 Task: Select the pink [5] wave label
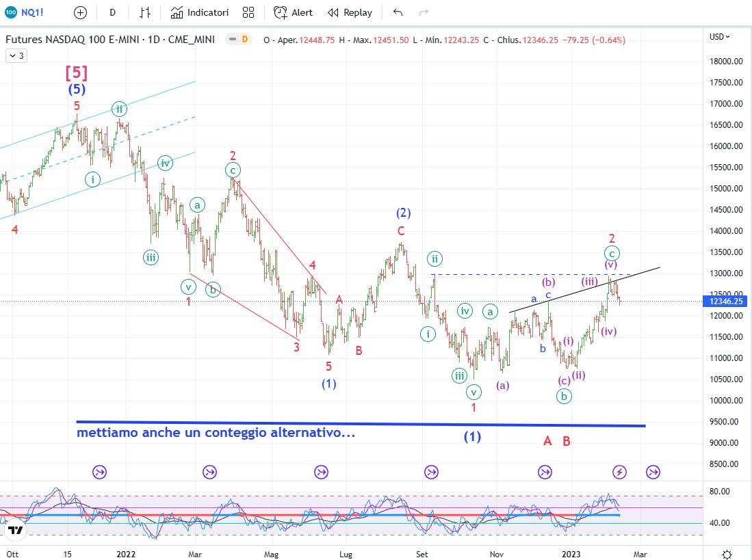click(x=76, y=72)
